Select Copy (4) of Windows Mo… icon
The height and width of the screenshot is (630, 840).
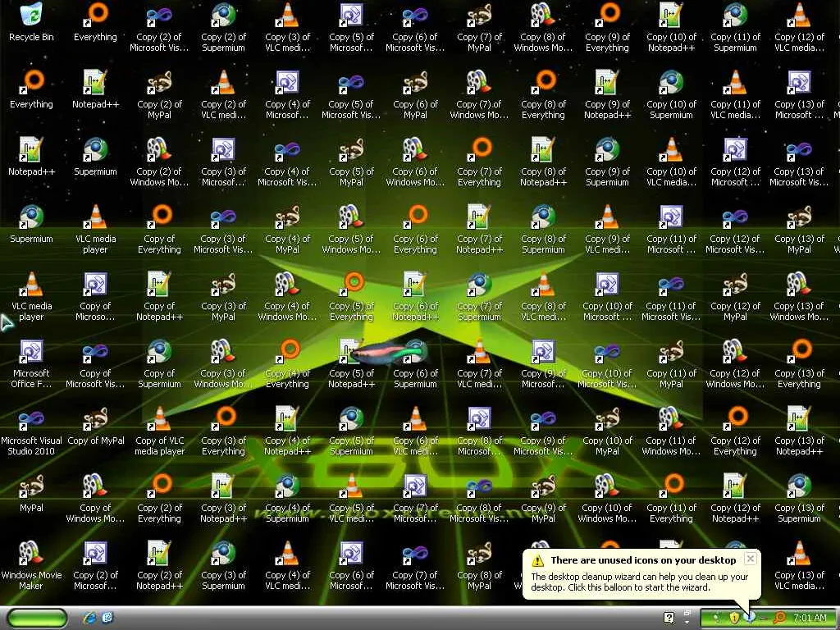[288, 296]
